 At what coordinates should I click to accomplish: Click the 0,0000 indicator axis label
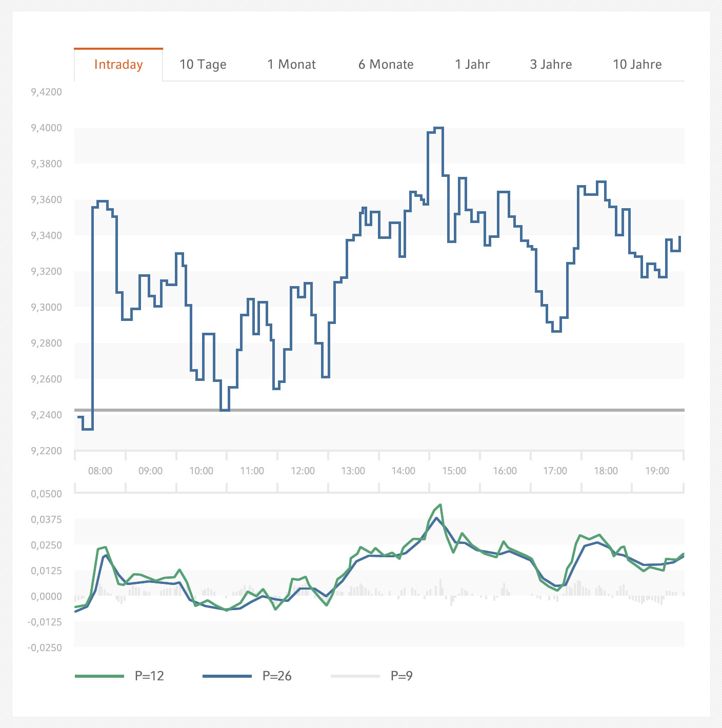tap(46, 597)
